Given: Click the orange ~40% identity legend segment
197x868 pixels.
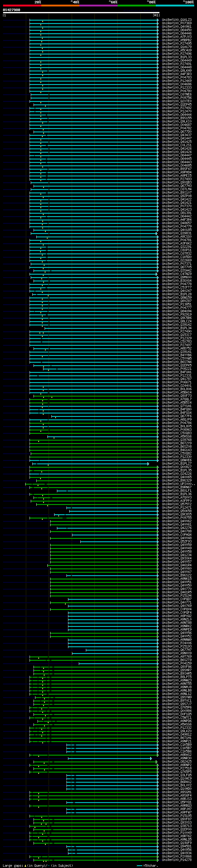Looking at the screenshot, I should (60, 6).
